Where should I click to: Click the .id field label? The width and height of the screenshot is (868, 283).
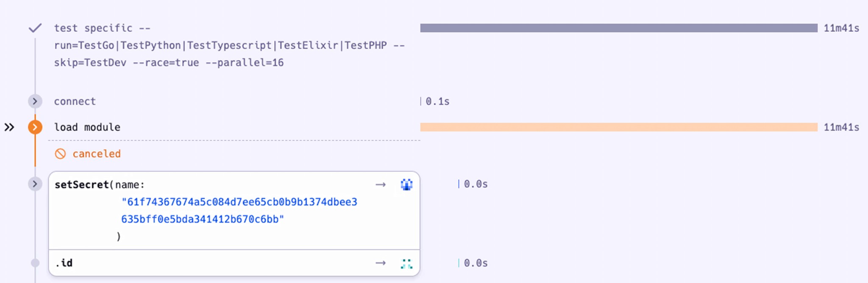[x=64, y=263]
